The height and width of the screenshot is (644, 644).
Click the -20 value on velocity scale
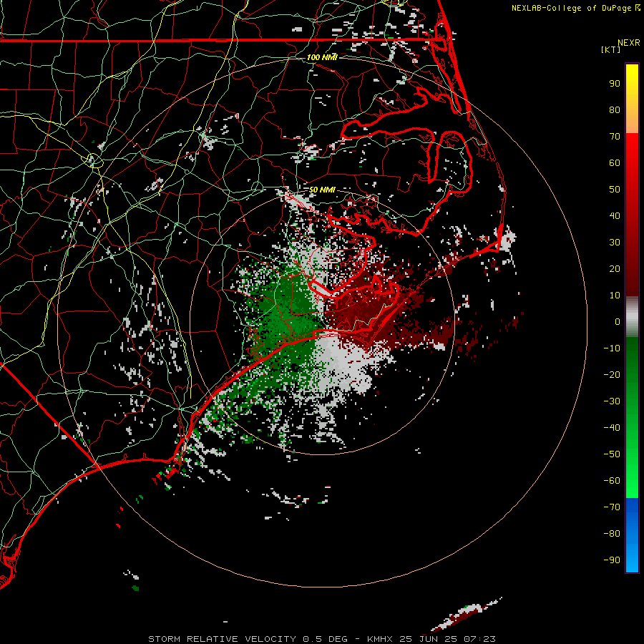[612, 375]
